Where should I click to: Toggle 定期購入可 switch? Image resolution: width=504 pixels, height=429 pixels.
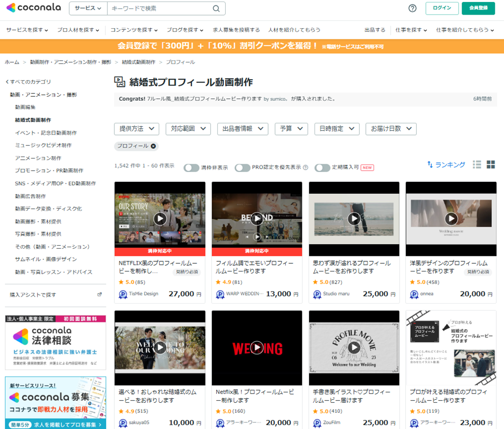[x=323, y=168]
